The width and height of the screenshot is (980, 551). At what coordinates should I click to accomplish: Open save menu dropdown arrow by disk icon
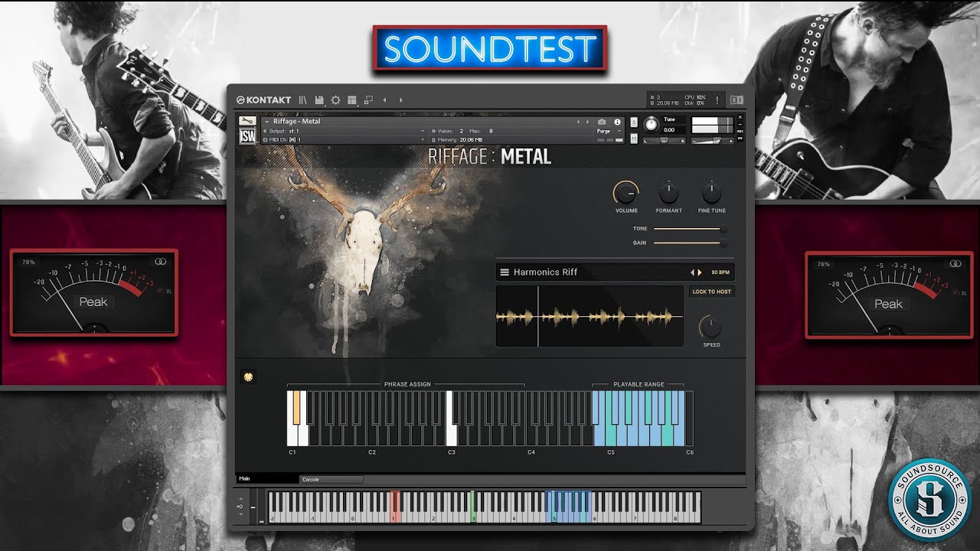point(325,105)
